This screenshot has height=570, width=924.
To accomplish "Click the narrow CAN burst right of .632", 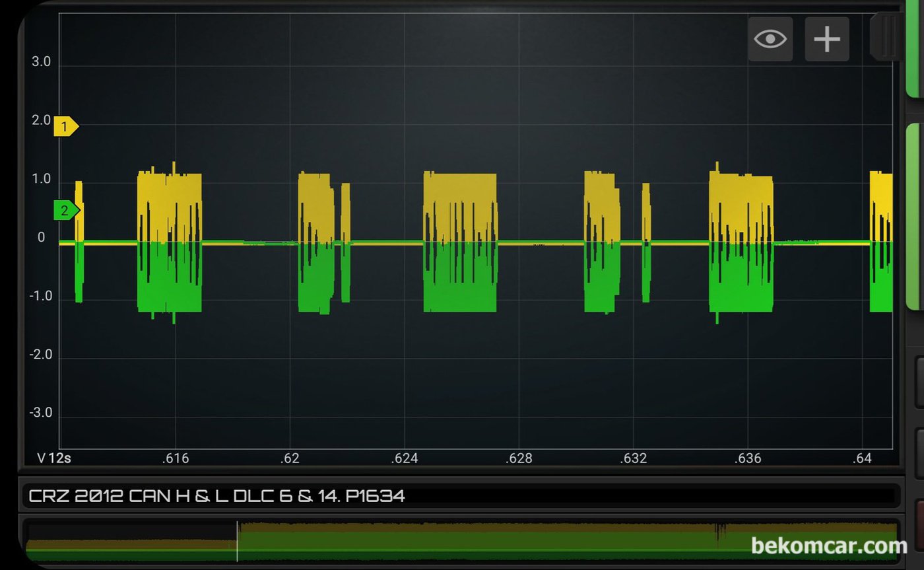I will pyautogui.click(x=646, y=242).
